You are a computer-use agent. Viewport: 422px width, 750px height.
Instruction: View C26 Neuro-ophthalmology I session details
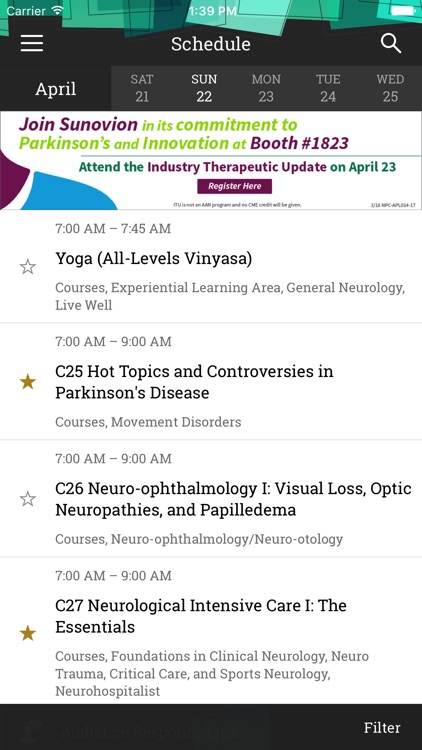[211, 499]
